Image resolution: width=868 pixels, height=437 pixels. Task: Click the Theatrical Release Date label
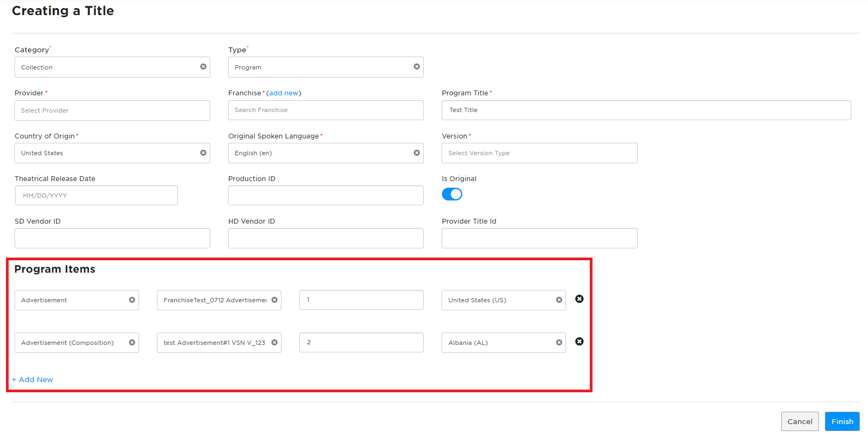(x=55, y=179)
